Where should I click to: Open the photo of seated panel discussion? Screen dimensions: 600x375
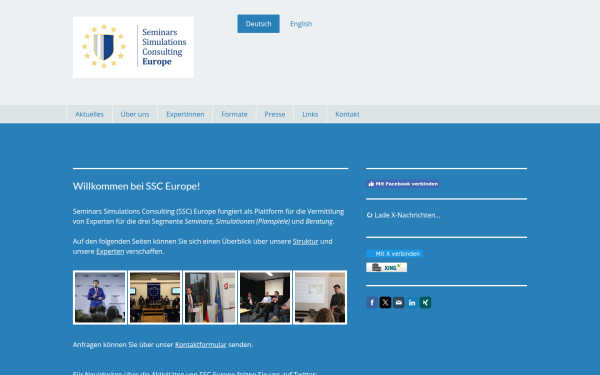tap(265, 297)
